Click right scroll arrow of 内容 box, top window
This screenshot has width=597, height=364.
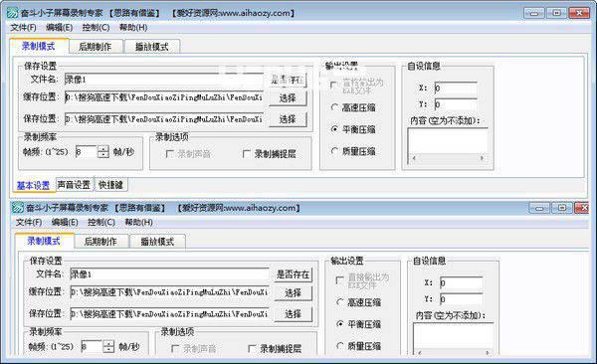point(482,158)
